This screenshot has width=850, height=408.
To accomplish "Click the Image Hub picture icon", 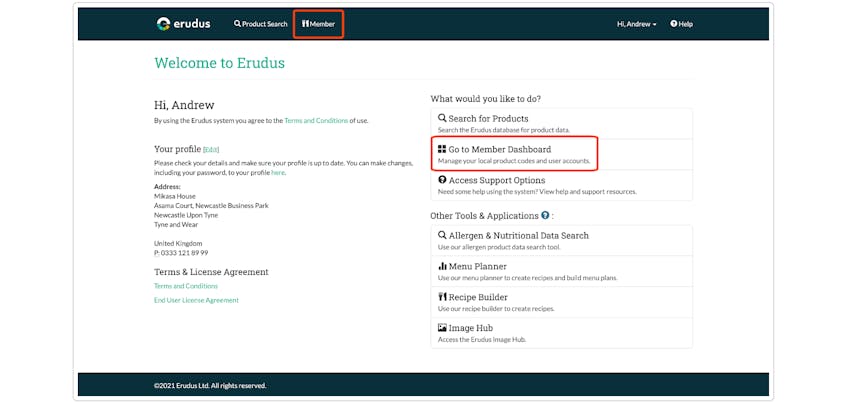I will point(442,328).
